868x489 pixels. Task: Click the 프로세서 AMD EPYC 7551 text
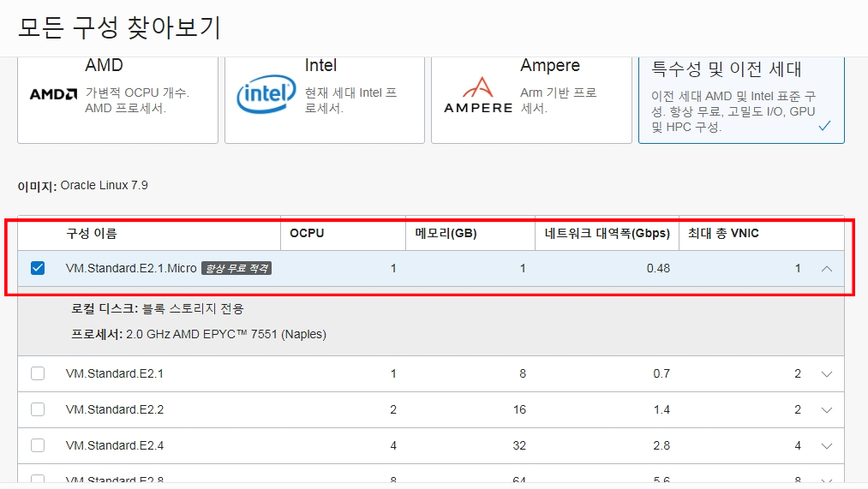click(199, 334)
